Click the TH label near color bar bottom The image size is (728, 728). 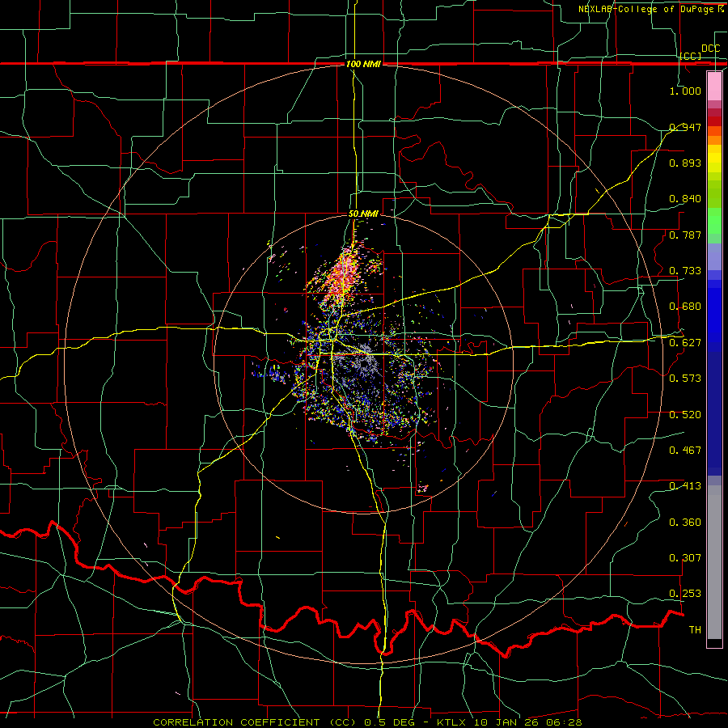click(x=695, y=630)
